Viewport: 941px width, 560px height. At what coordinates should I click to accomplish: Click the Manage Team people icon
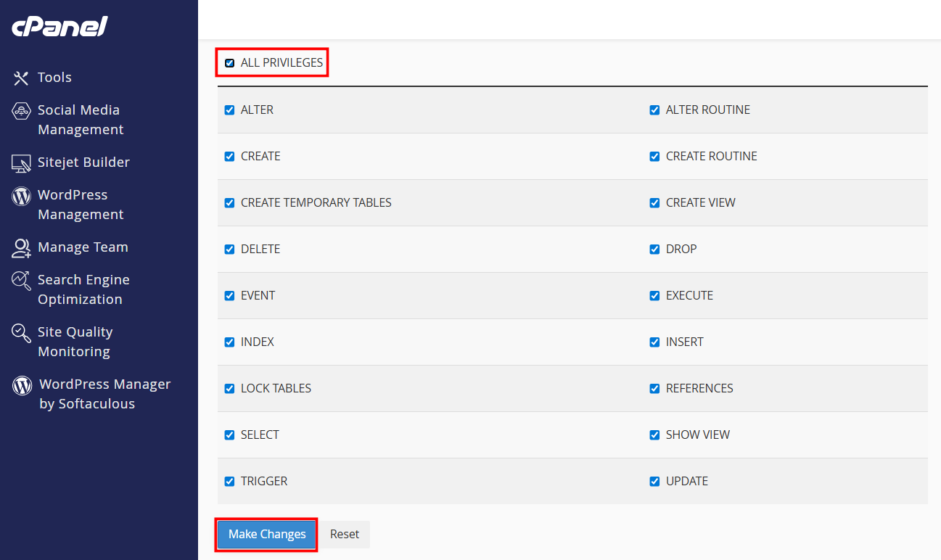[x=21, y=248]
